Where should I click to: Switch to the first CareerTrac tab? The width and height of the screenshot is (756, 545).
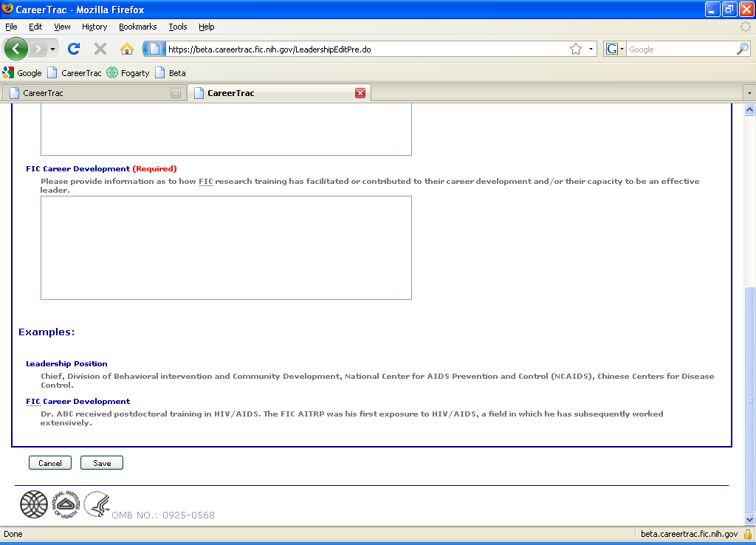click(94, 93)
